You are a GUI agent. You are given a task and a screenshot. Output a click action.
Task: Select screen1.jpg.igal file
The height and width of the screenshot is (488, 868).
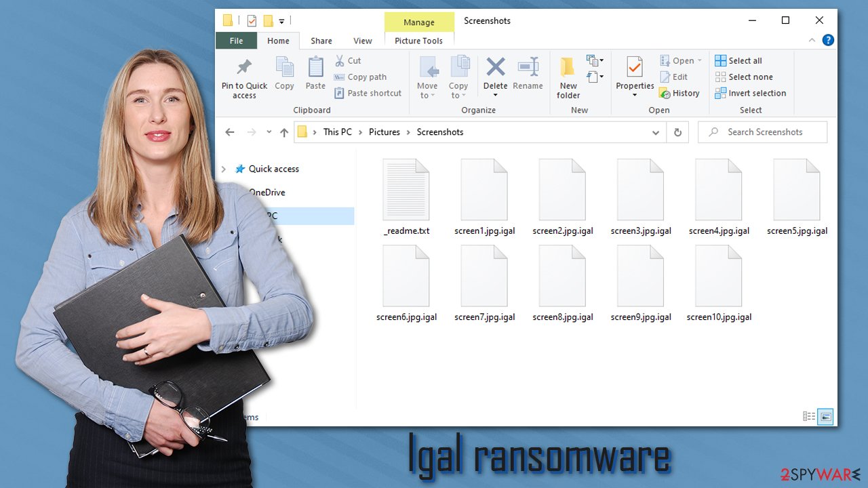[485, 197]
